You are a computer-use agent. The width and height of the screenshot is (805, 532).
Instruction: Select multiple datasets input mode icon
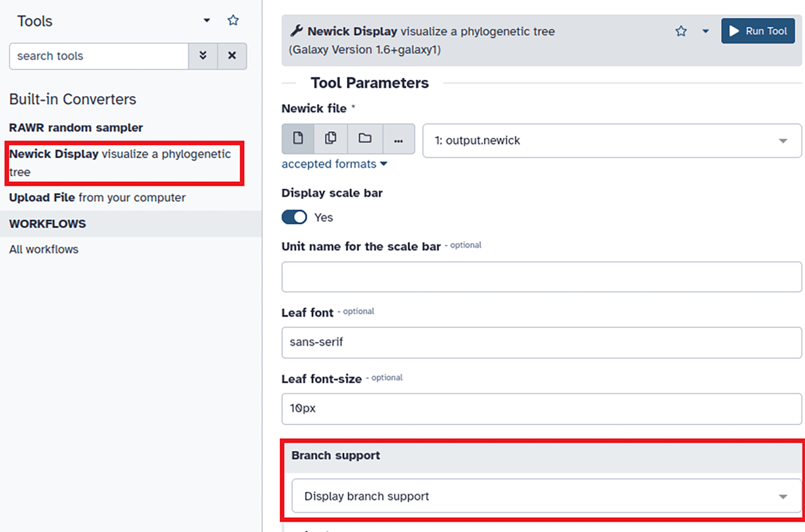(x=330, y=139)
